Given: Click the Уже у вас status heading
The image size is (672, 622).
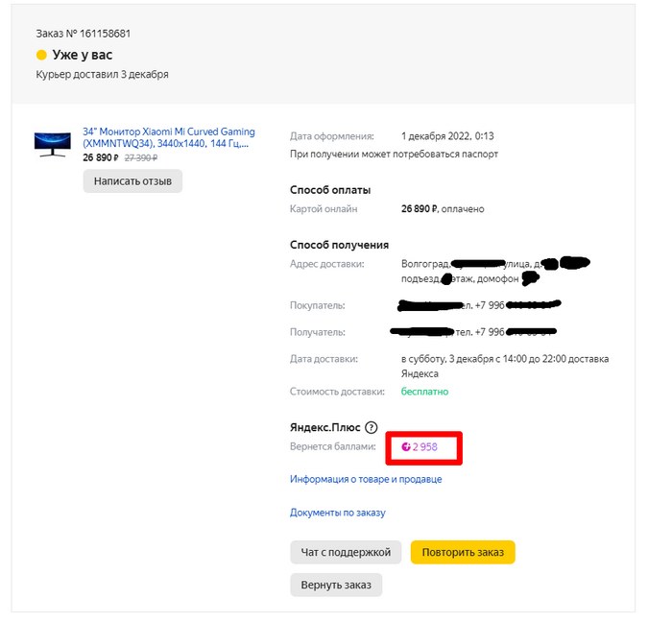Looking at the screenshot, I should tap(85, 55).
